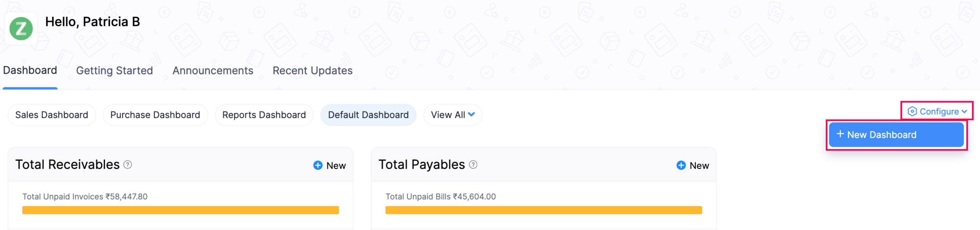Image resolution: width=980 pixels, height=230 pixels.
Task: Open help icon beside Total Receivables
Action: point(128,165)
